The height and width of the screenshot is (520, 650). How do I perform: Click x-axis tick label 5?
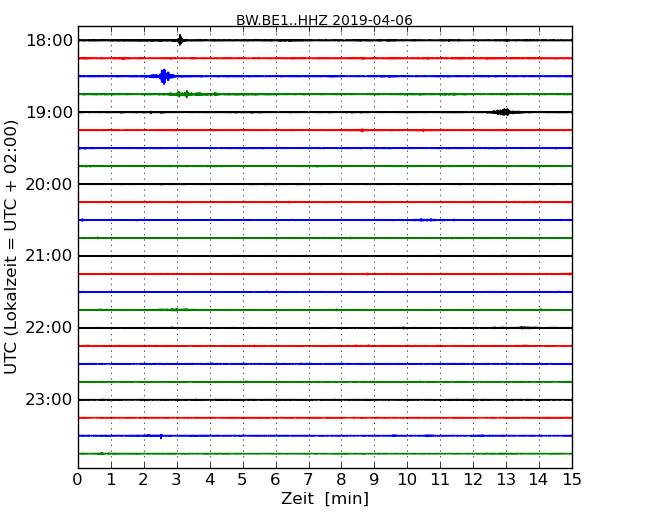pos(243,480)
